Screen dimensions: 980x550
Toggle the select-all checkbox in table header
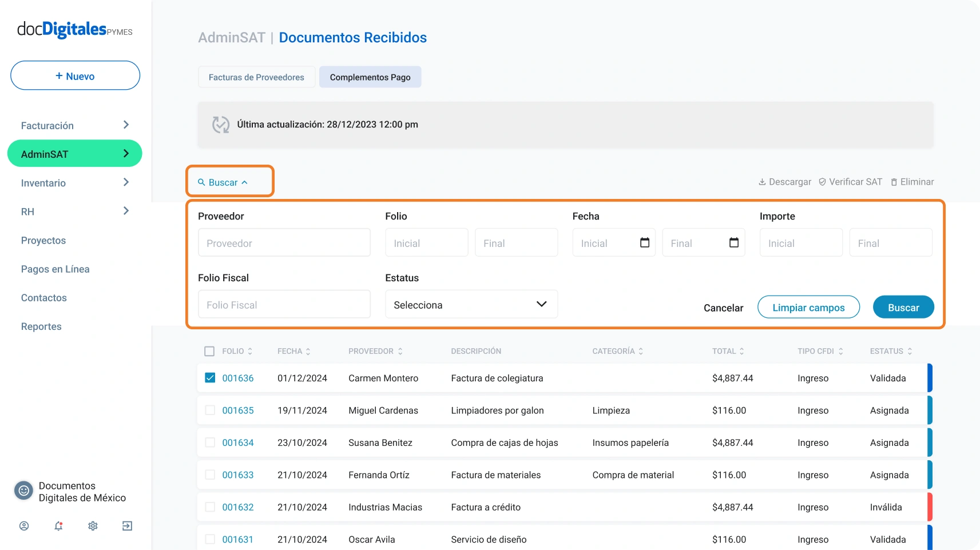(x=209, y=351)
